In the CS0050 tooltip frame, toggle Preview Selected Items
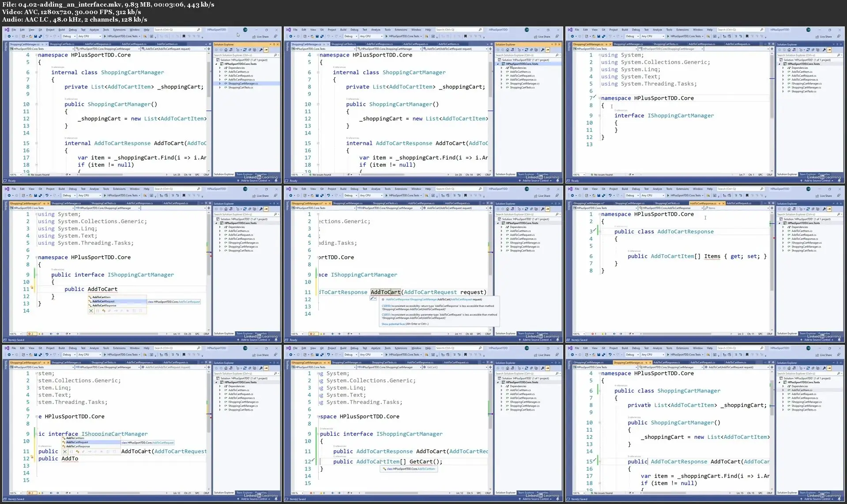The width and height of the screenshot is (847, 504). [548, 209]
